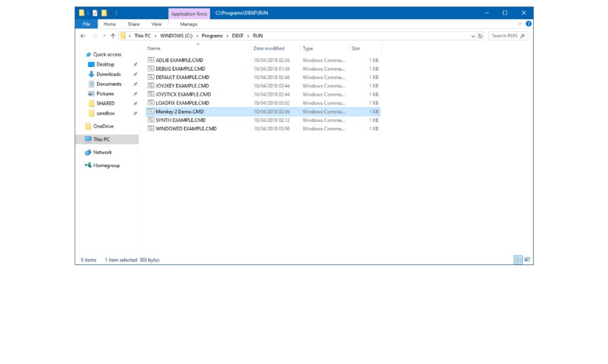Select This PC in the navigation pane
The width and height of the screenshot is (608, 364).
click(107, 140)
